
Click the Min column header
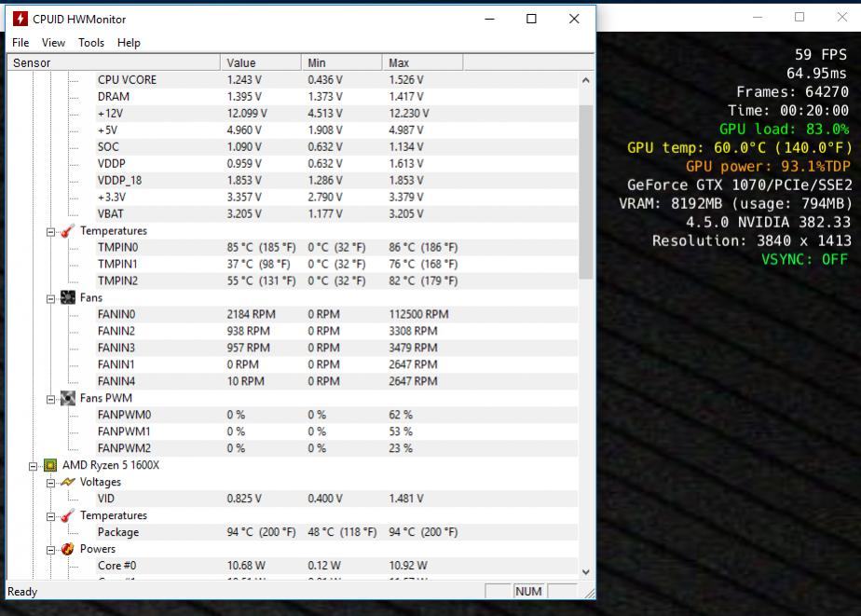tap(342, 62)
